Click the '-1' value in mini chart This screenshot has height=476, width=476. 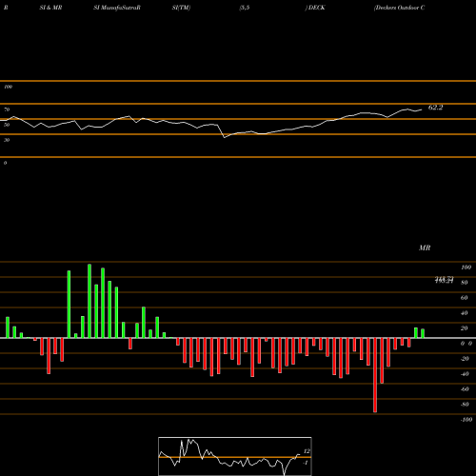[306, 463]
